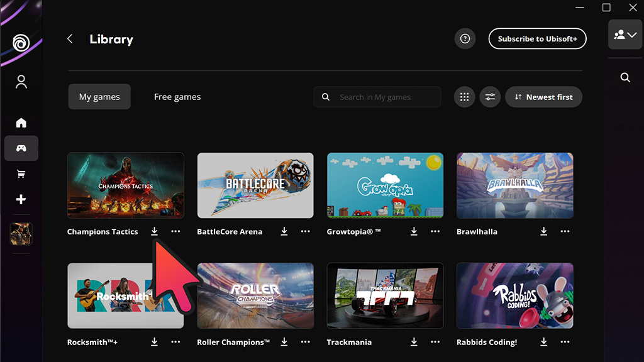Go to the Home icon in sidebar

[x=21, y=123]
